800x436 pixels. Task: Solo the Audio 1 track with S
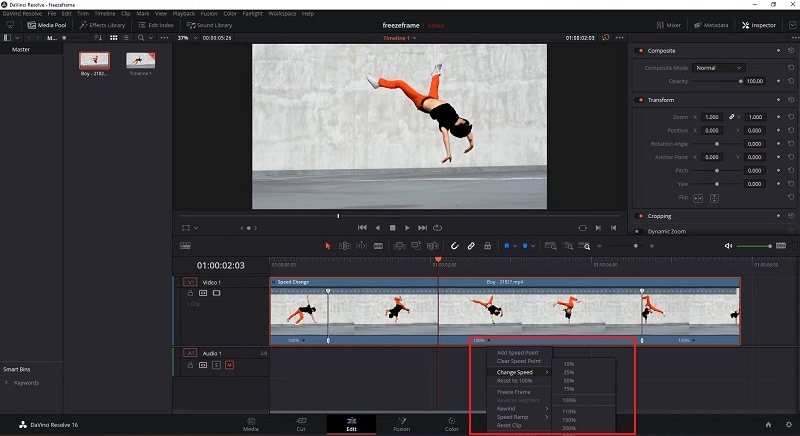(x=216, y=365)
